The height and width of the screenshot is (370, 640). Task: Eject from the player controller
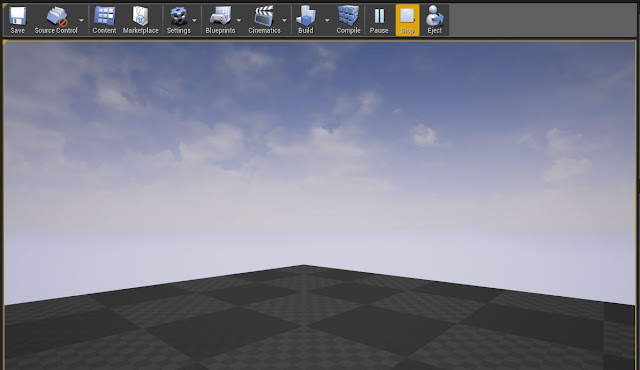(434, 20)
